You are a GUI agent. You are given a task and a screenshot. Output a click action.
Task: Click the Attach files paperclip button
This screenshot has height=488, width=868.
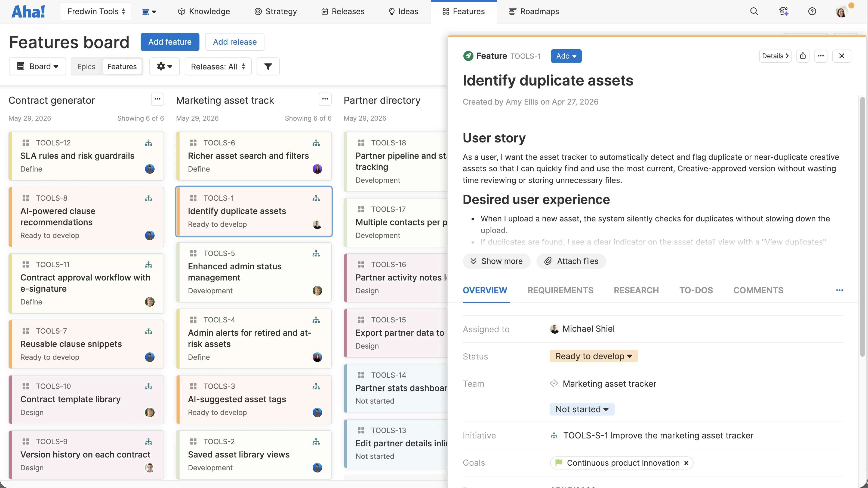[x=571, y=261]
